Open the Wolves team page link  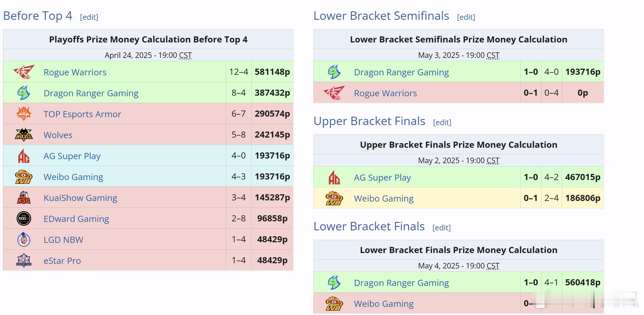click(58, 135)
